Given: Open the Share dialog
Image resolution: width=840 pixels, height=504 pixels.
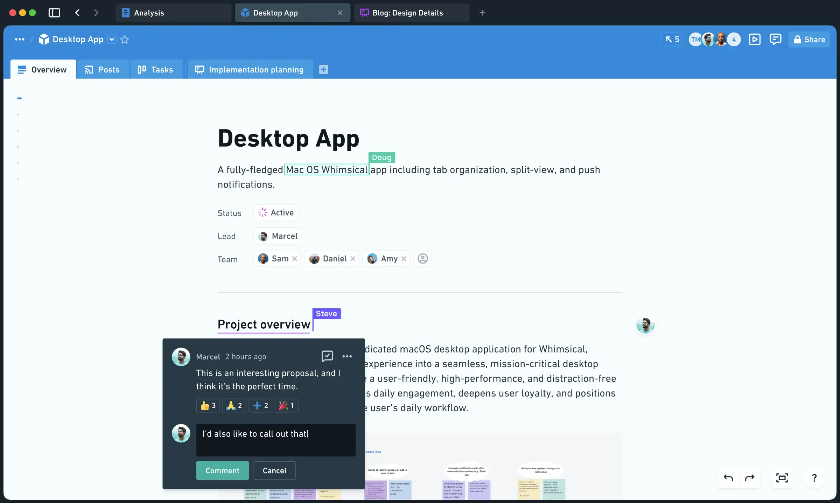Looking at the screenshot, I should [x=809, y=40].
